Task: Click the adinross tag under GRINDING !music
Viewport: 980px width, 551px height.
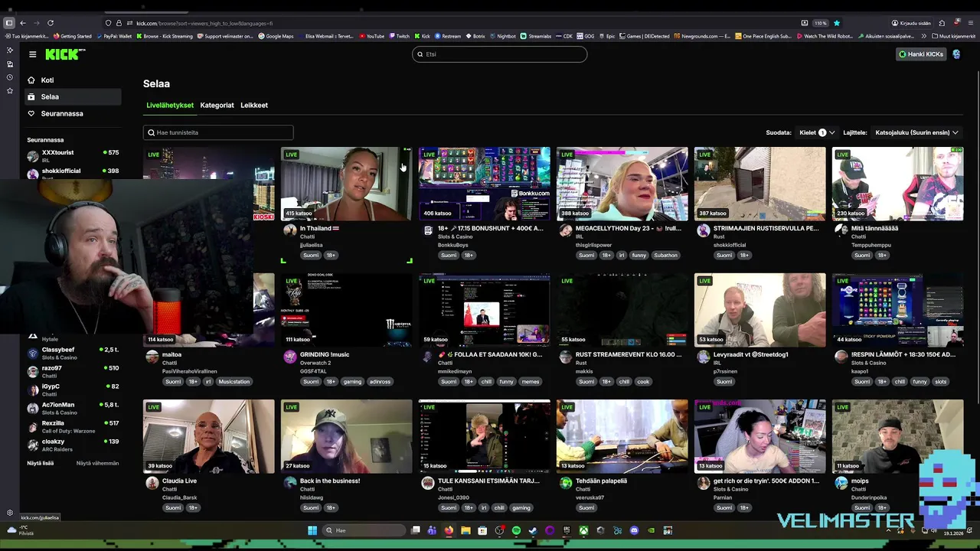Action: tap(380, 381)
